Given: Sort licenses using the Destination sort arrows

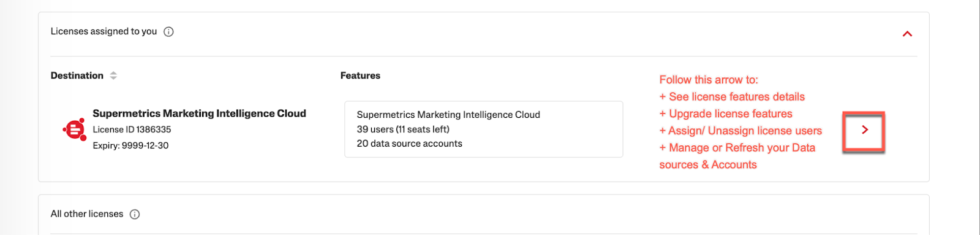Looking at the screenshot, I should click(x=113, y=75).
